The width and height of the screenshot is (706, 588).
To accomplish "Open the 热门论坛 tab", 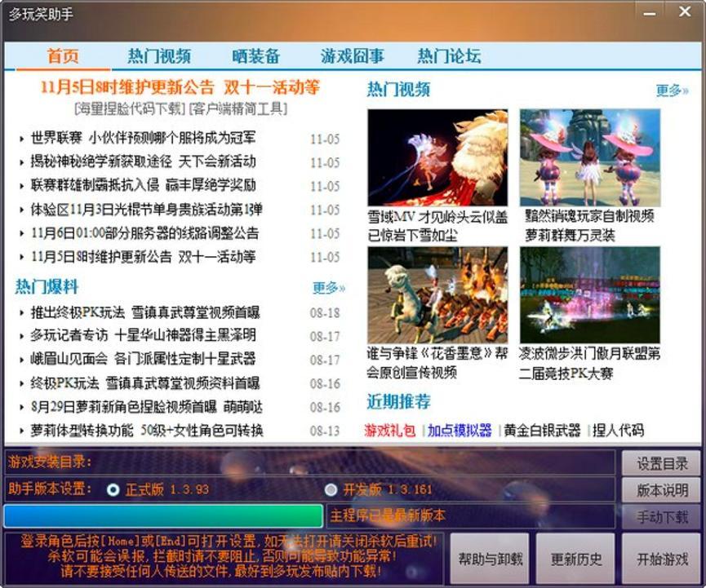I will click(x=449, y=56).
